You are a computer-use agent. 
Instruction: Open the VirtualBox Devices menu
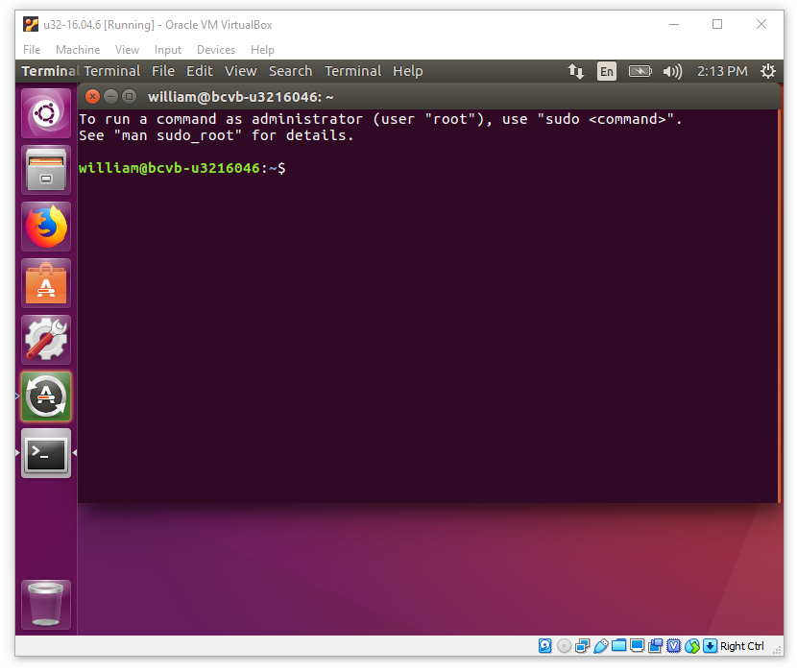click(x=215, y=50)
